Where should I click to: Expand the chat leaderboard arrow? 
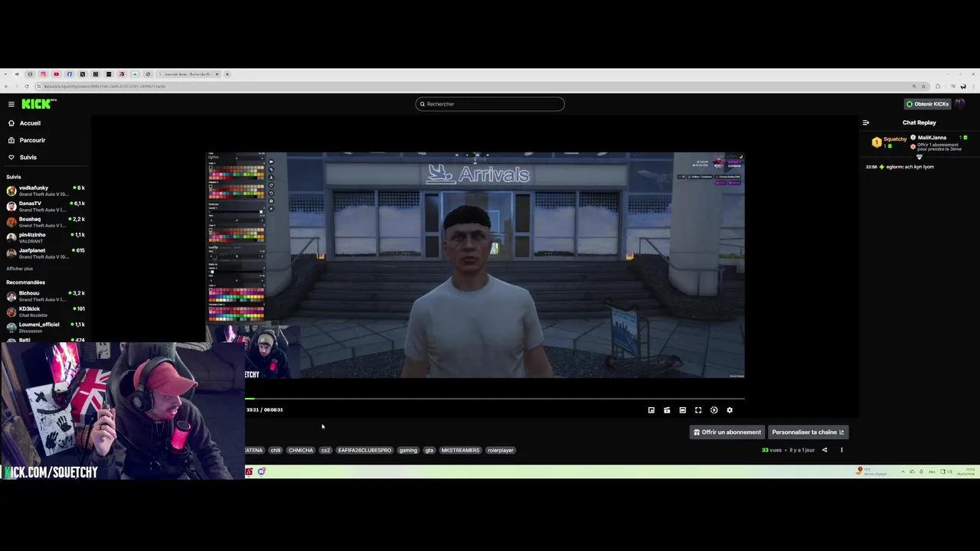tap(920, 157)
